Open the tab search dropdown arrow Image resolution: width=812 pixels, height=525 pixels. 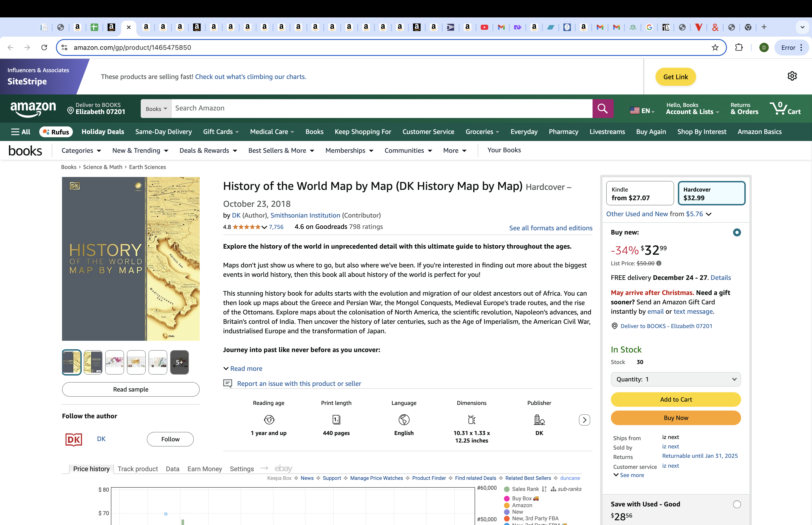tap(802, 27)
